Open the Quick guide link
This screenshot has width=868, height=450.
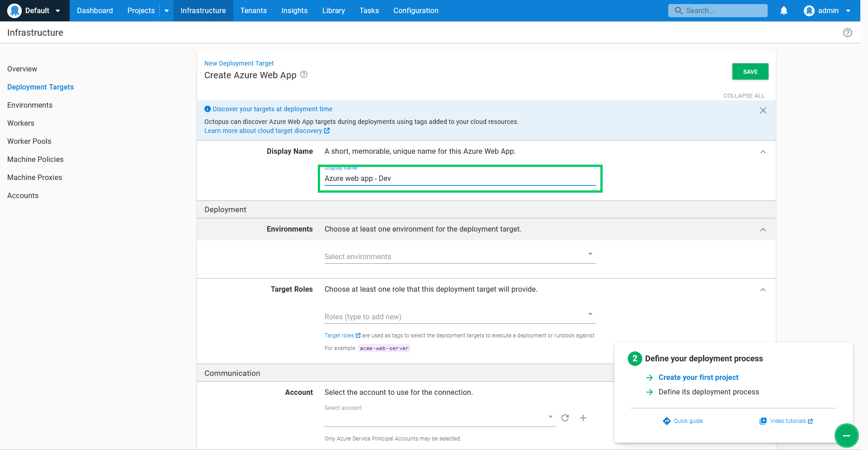point(683,421)
